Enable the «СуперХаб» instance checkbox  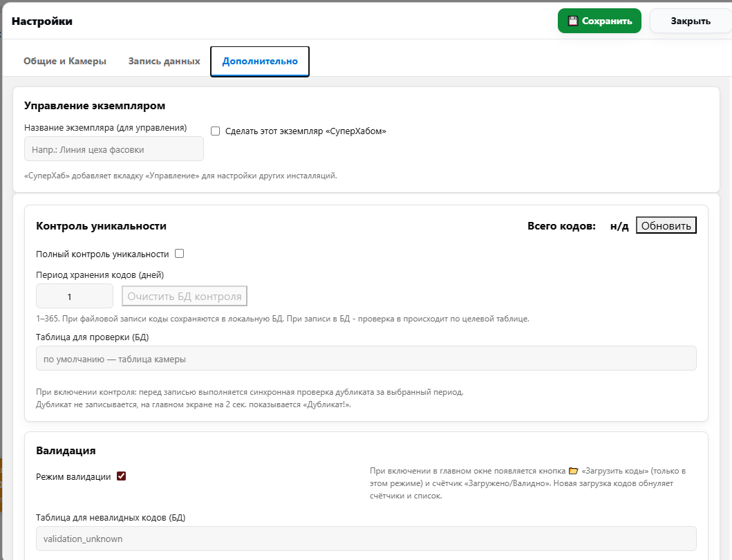(216, 131)
